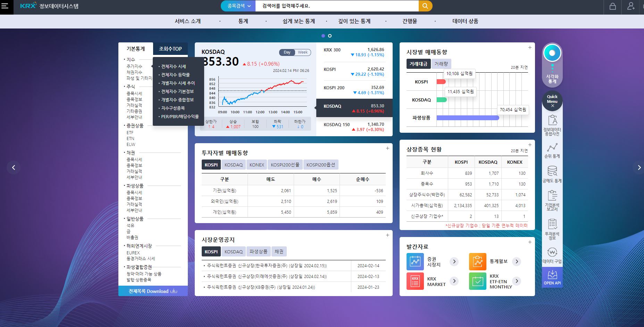Open 통계 top menu
644x327 pixels.
(243, 21)
